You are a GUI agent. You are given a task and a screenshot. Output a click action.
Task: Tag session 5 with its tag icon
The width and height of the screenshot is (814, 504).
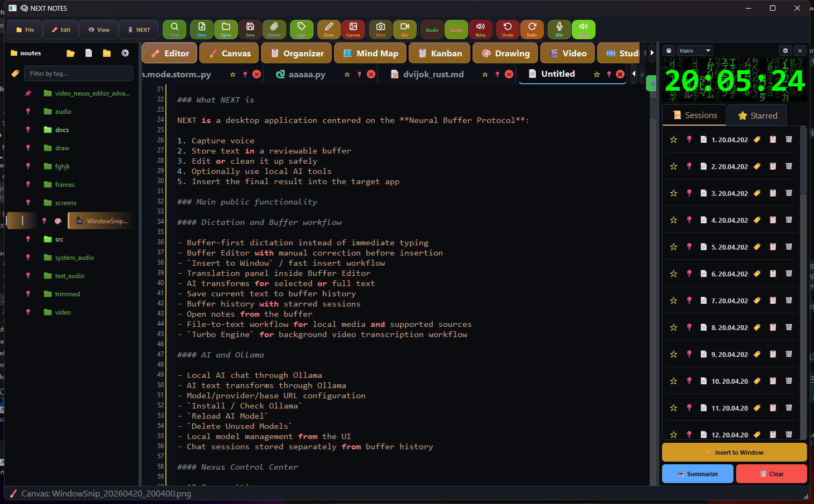click(x=757, y=247)
